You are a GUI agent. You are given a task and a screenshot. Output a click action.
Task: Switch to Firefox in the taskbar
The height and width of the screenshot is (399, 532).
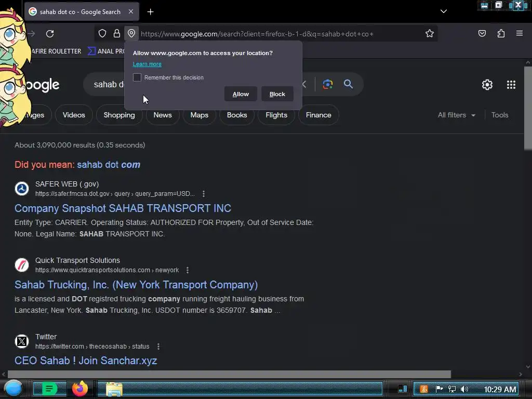(79, 389)
